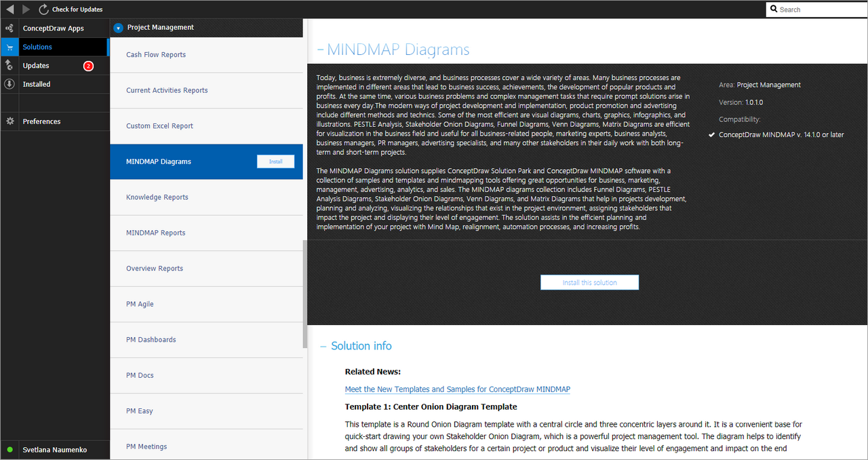Click the Compatibility: label
868x460 pixels.
point(740,119)
